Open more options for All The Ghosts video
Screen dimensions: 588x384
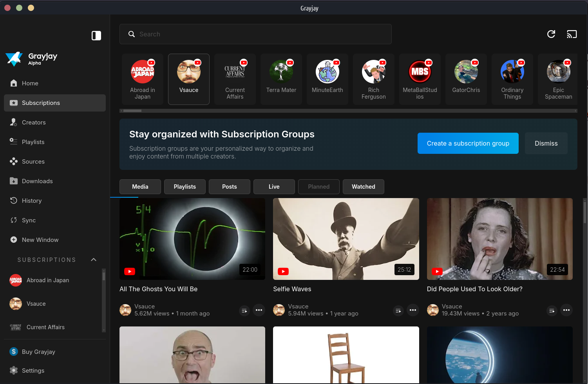(259, 310)
